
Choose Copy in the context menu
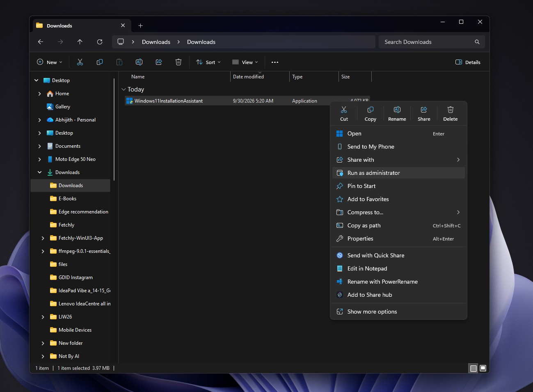click(x=371, y=113)
